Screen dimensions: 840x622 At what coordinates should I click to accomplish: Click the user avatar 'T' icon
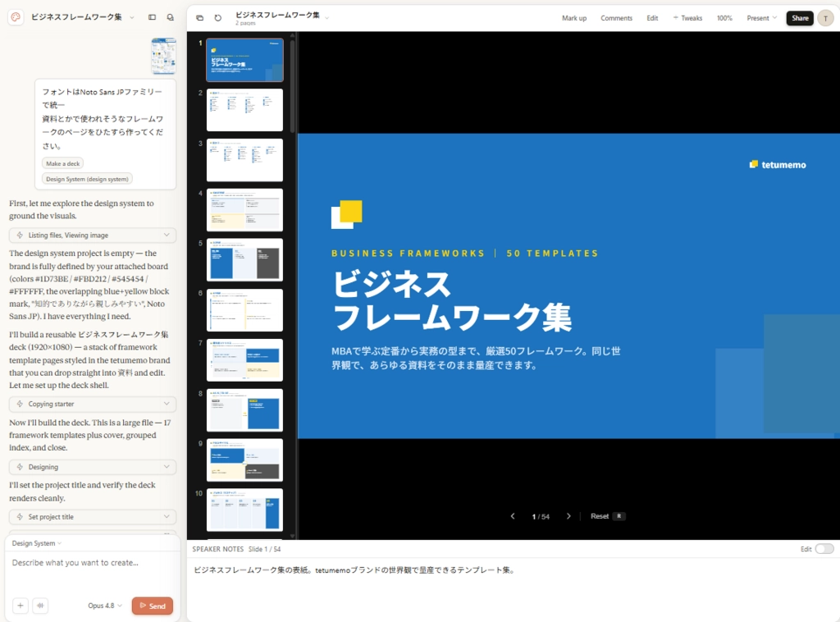click(x=825, y=18)
